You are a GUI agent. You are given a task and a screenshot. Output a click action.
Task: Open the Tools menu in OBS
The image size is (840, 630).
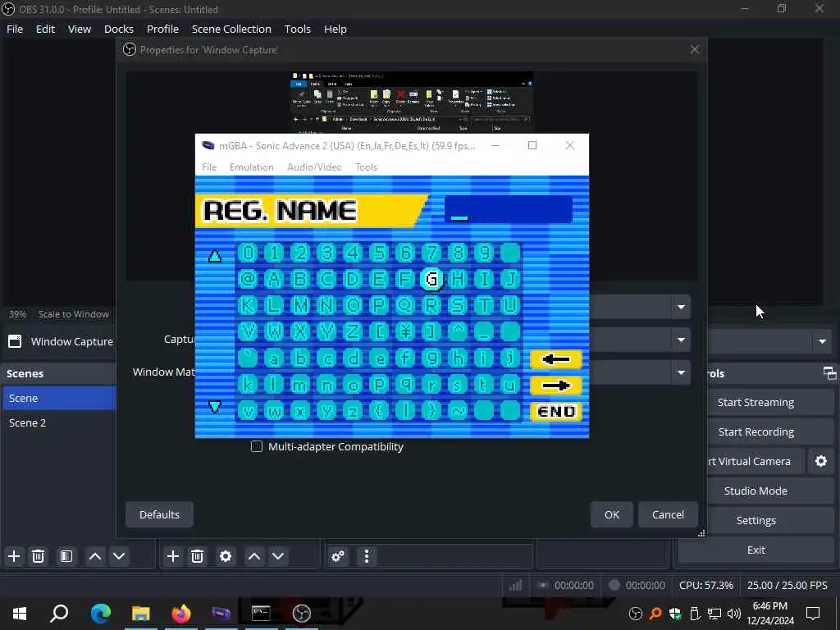297,29
